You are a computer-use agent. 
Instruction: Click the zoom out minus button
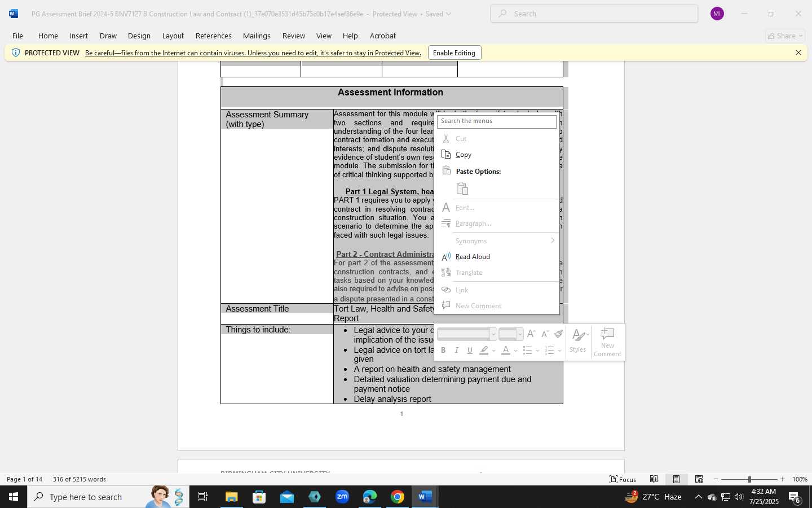pos(716,479)
